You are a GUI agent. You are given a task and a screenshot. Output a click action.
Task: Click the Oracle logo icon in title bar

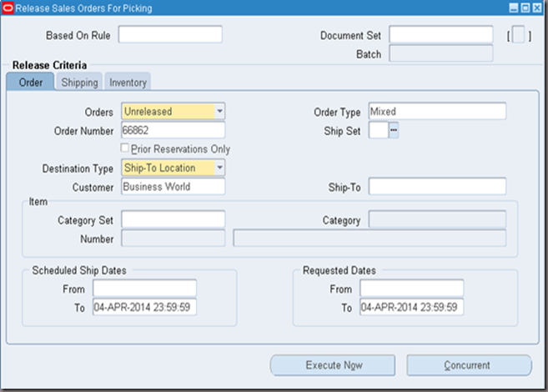click(x=8, y=8)
